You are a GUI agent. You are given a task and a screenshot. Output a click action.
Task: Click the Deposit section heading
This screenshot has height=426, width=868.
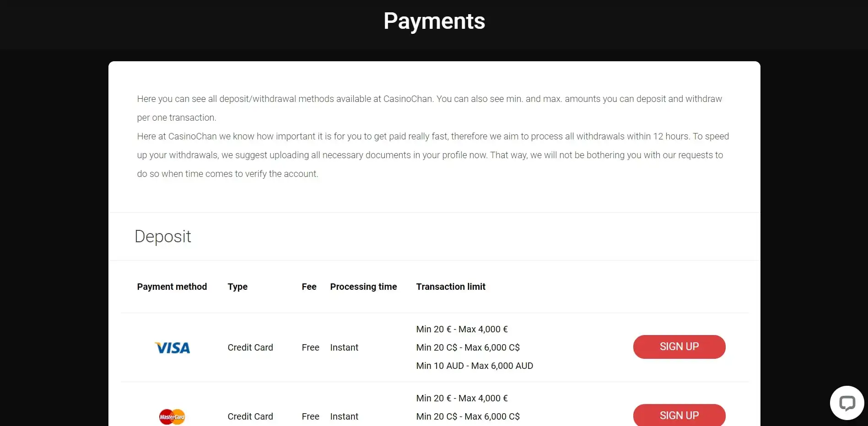(162, 236)
